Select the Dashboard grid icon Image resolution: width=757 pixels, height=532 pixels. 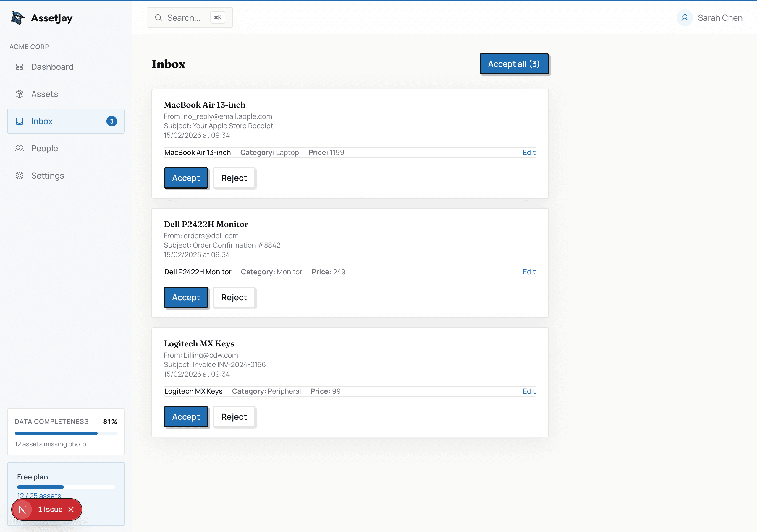click(20, 66)
